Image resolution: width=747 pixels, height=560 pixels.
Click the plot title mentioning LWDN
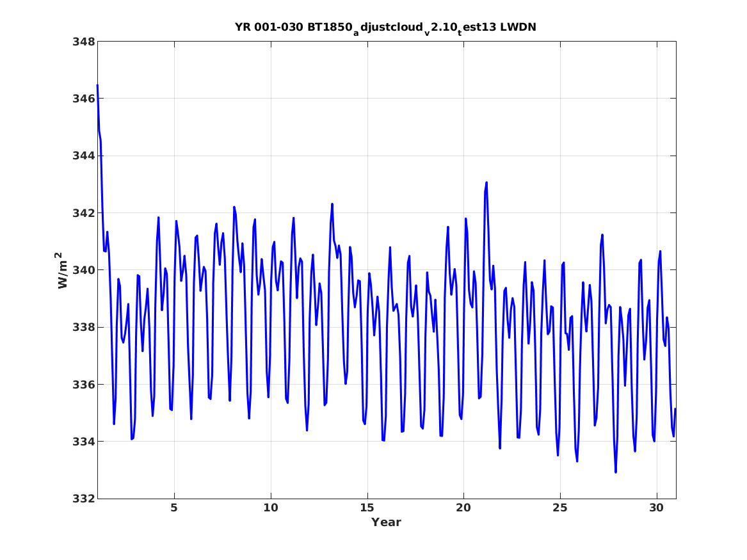pyautogui.click(x=385, y=28)
